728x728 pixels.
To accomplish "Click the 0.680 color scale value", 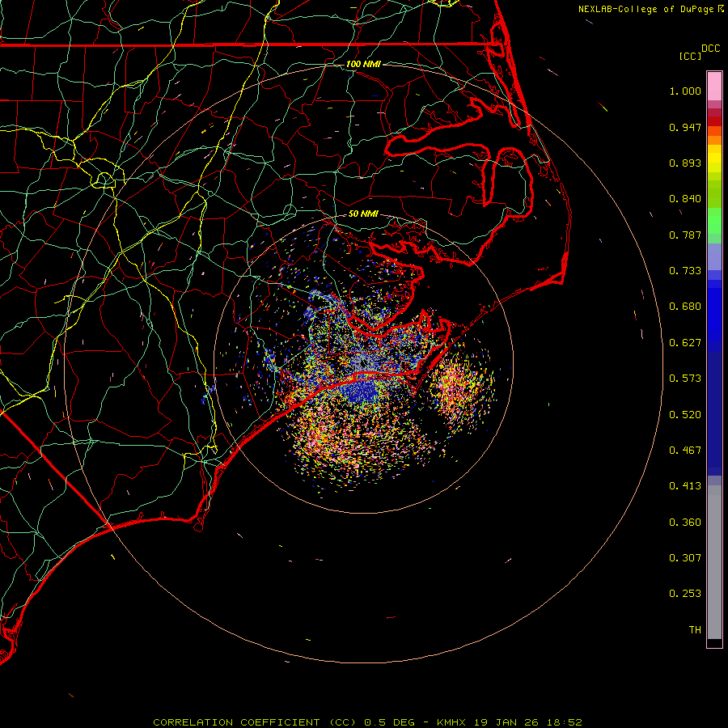I will coord(685,307).
